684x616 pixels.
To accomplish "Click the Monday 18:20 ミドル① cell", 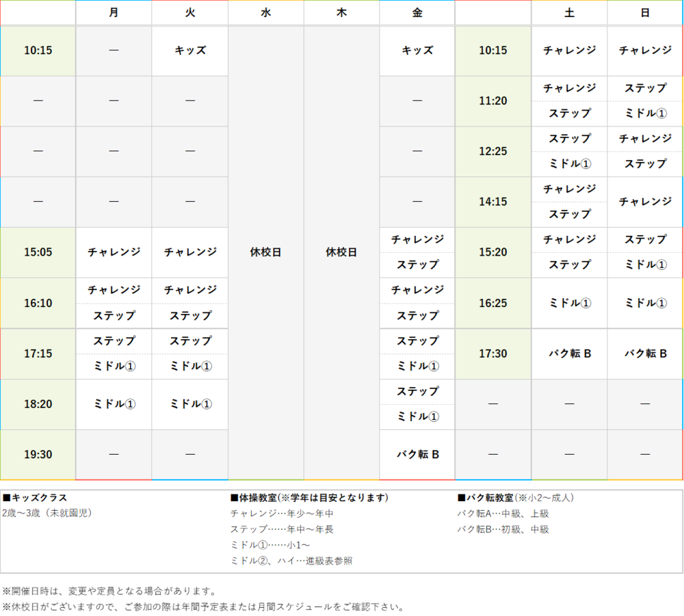I will pyautogui.click(x=114, y=404).
